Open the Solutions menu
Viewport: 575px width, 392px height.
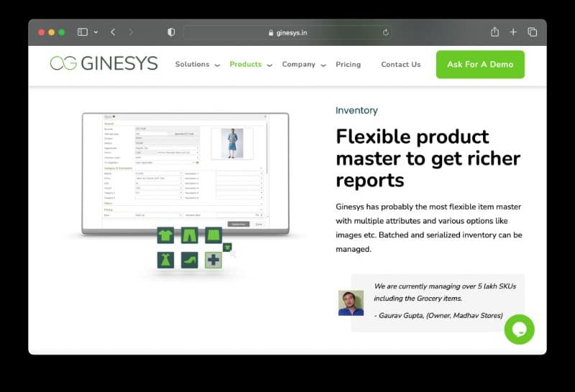[192, 65]
